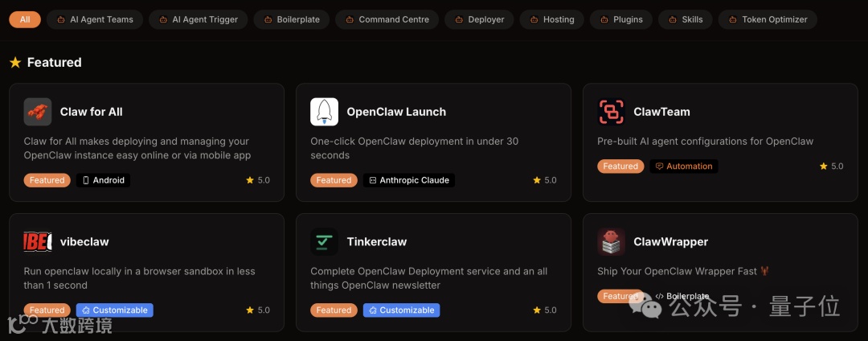Open the ClawTeam listing title

click(x=661, y=112)
